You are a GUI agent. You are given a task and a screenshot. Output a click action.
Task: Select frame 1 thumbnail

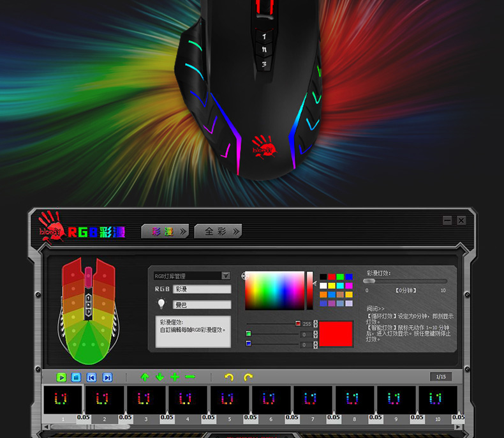point(63,400)
